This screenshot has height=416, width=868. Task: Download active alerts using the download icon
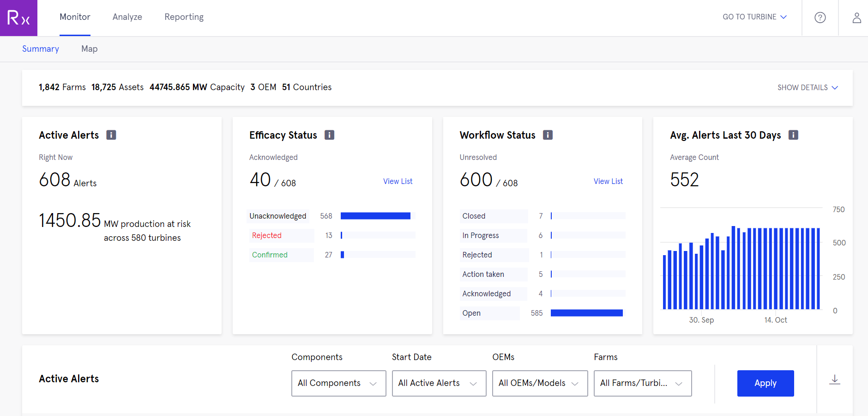tap(835, 379)
